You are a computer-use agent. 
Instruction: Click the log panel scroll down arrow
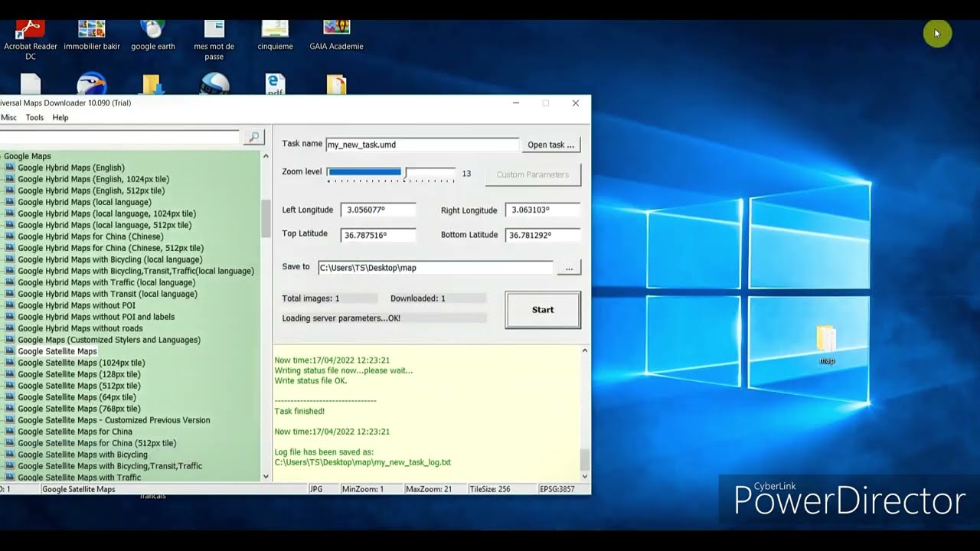pyautogui.click(x=585, y=476)
